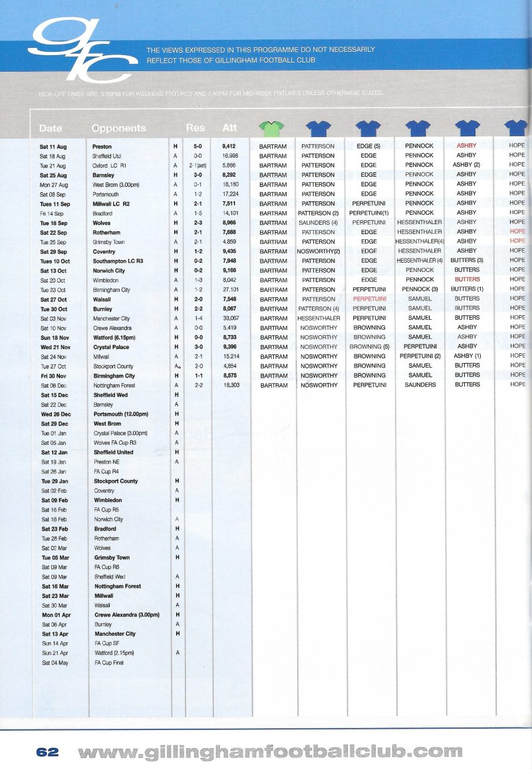Click the programme views disclaimer text
This screenshot has height=770, width=532.
[x=261, y=55]
